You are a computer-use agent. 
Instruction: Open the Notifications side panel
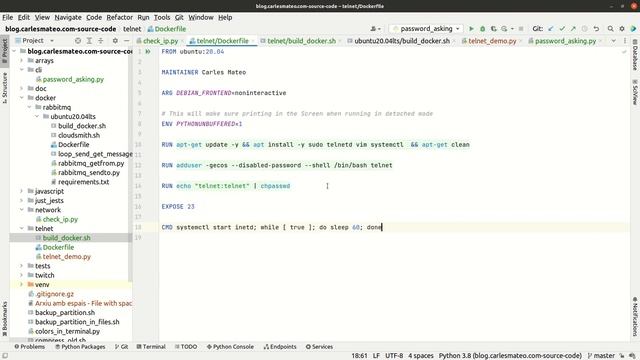click(635, 316)
